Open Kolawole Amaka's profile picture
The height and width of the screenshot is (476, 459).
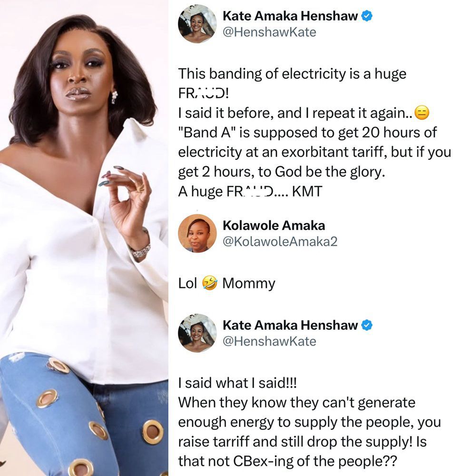tap(197, 233)
